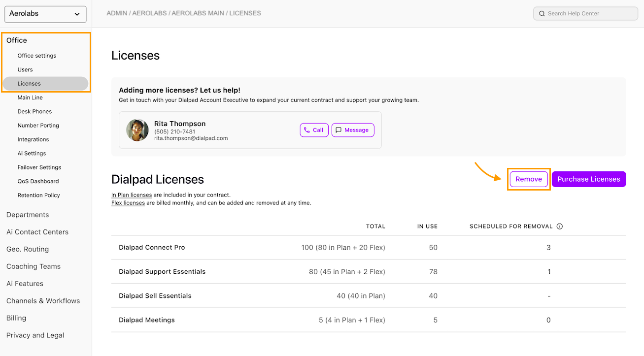Click the Search Help Center field

(585, 14)
